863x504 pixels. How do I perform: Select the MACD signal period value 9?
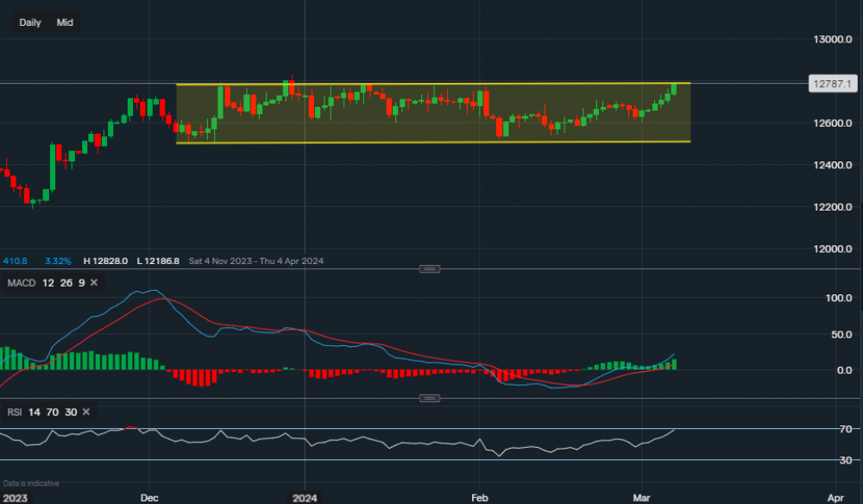point(80,282)
